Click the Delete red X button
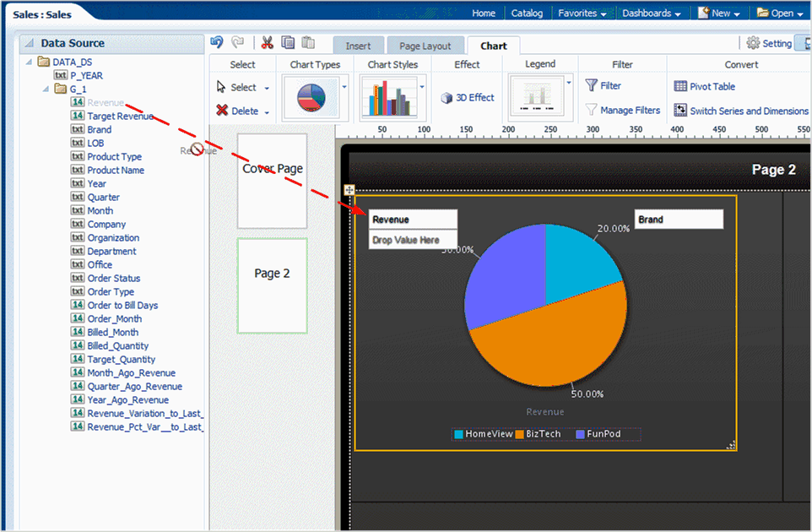This screenshot has width=812, height=532. pos(237,111)
